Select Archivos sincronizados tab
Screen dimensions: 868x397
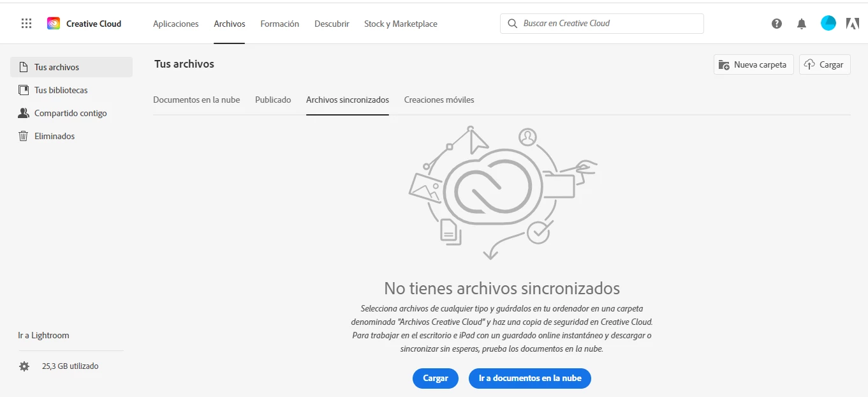348,100
